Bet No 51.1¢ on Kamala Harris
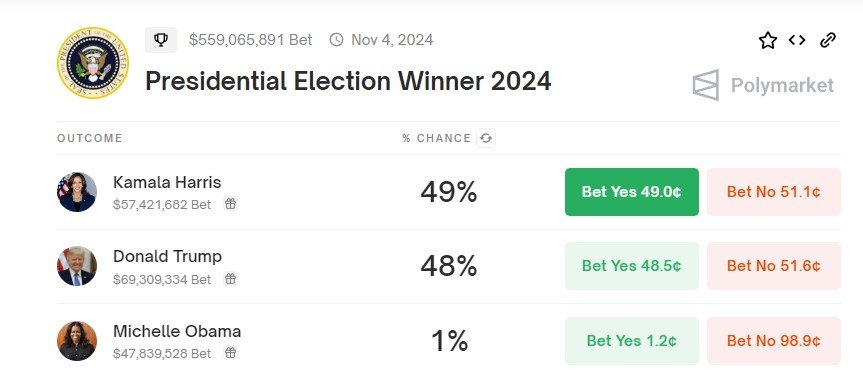The image size is (863, 380). (x=774, y=192)
